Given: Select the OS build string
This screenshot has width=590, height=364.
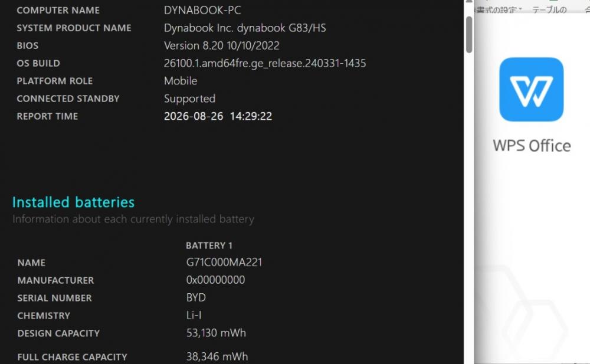Looking at the screenshot, I should tap(265, 63).
